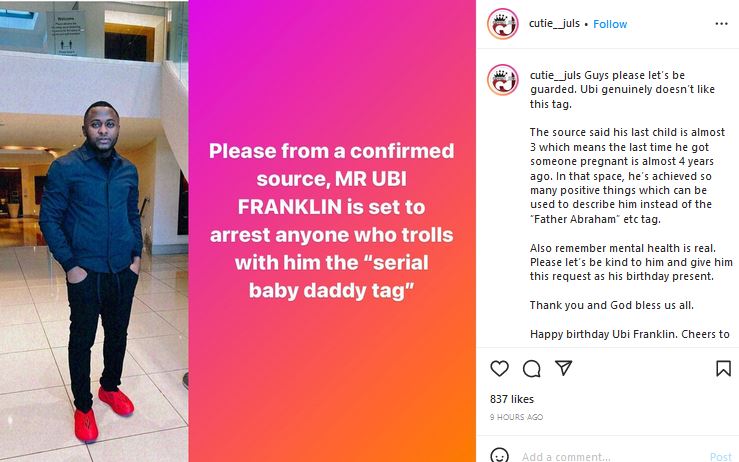
Task: View the 837 likes list
Action: point(512,399)
